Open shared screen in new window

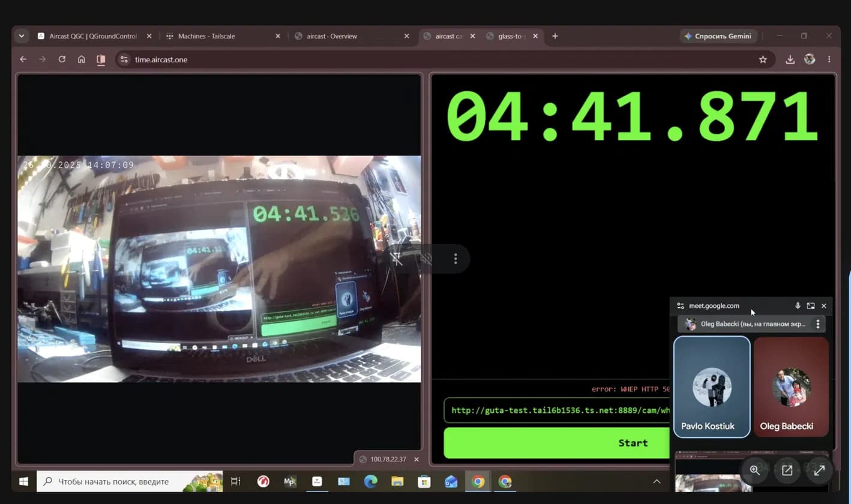[787, 470]
